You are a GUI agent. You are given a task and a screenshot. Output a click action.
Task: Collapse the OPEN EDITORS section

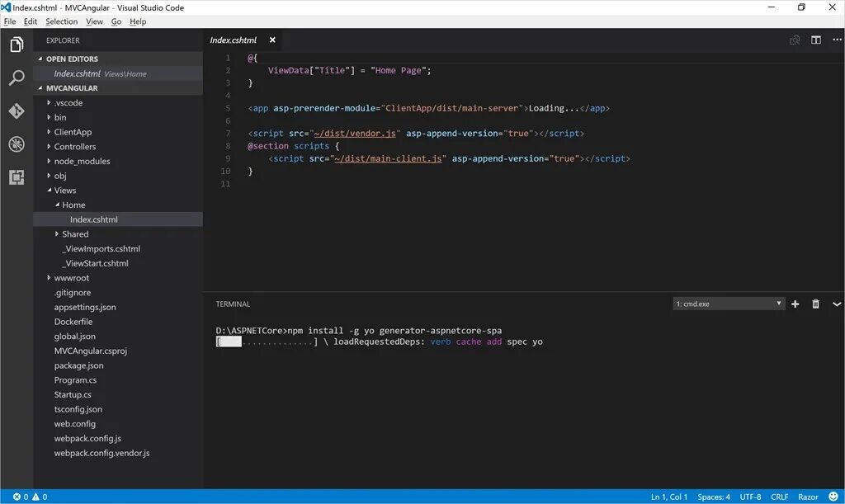[40, 59]
